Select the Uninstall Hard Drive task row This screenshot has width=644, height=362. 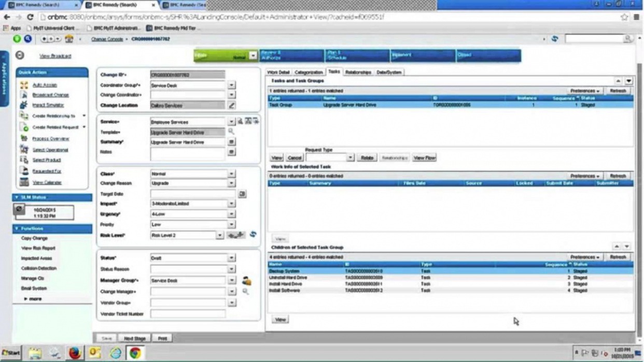[451, 278]
